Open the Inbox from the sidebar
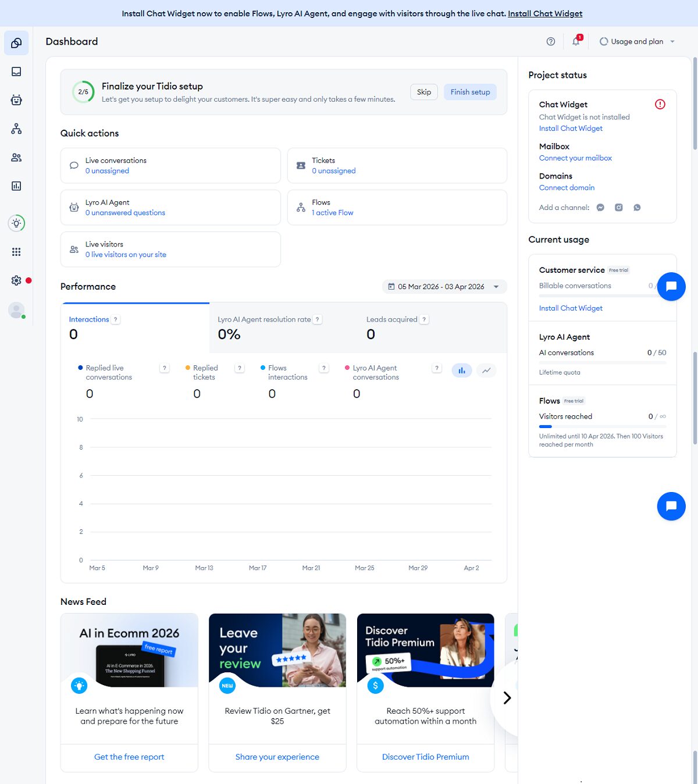The width and height of the screenshot is (698, 784). 16,72
